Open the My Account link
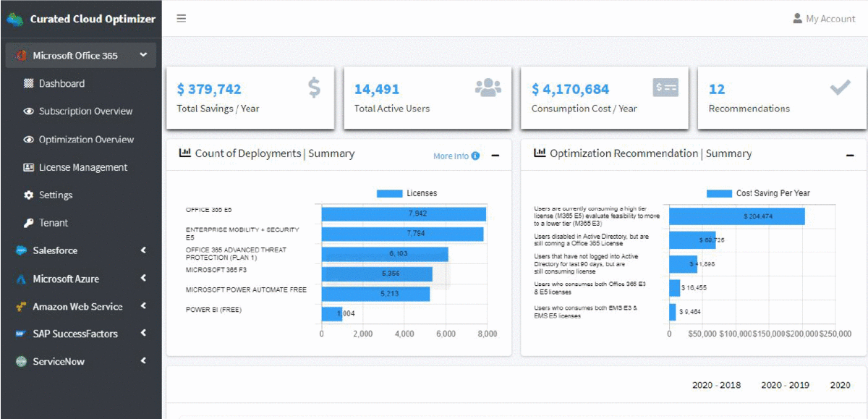The width and height of the screenshot is (868, 419). [824, 19]
